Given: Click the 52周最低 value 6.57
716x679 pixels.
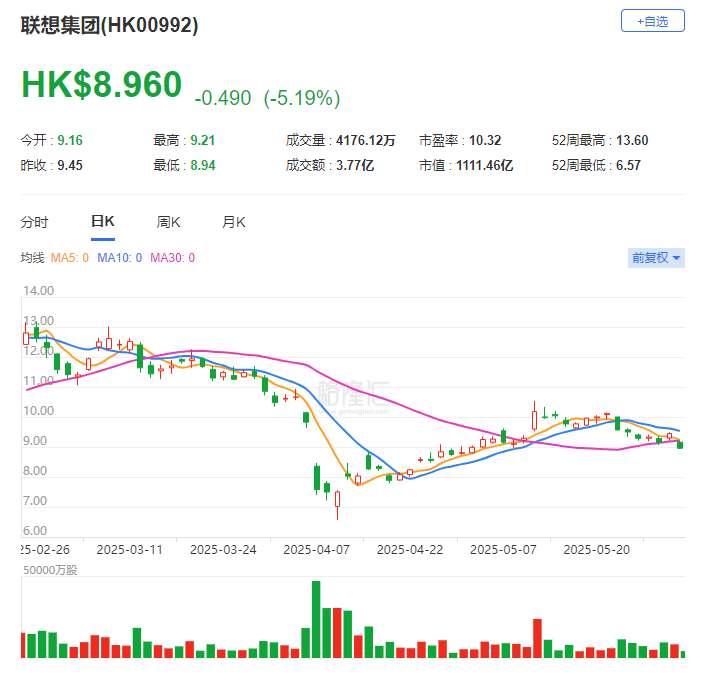Looking at the screenshot, I should [628, 165].
